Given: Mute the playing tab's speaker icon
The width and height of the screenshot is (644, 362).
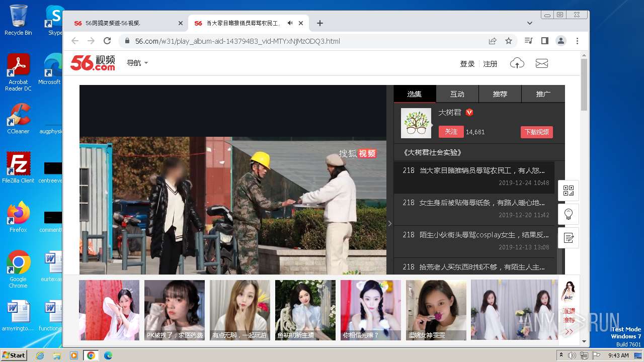Looking at the screenshot, I should click(290, 23).
